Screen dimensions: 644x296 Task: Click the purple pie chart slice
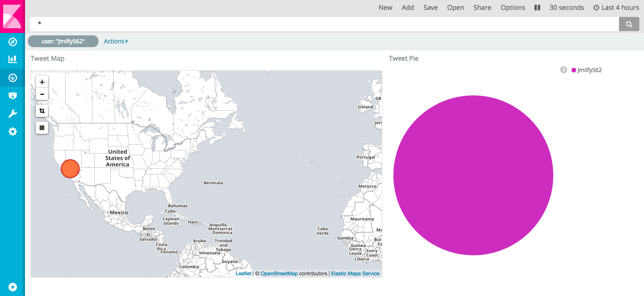point(473,175)
